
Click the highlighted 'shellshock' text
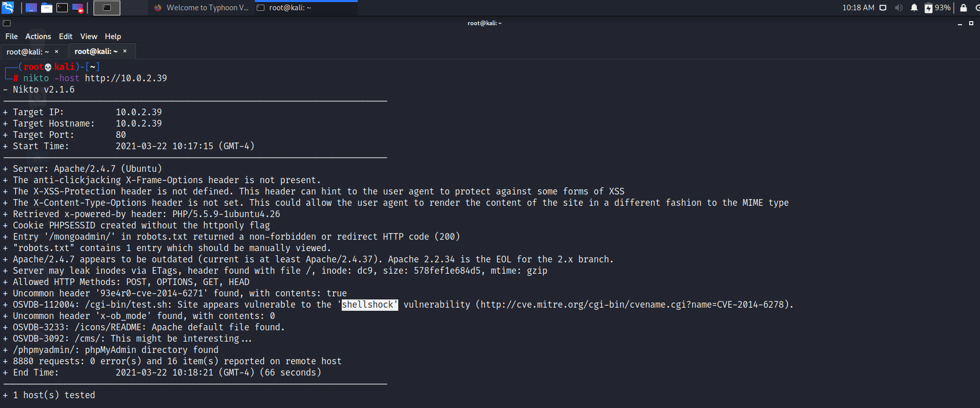tap(369, 305)
